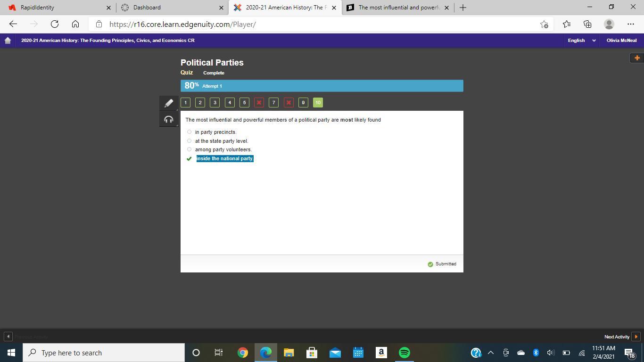This screenshot has width=644, height=362.
Task: Choose the 'among party volunteers' radio button
Action: click(x=190, y=149)
